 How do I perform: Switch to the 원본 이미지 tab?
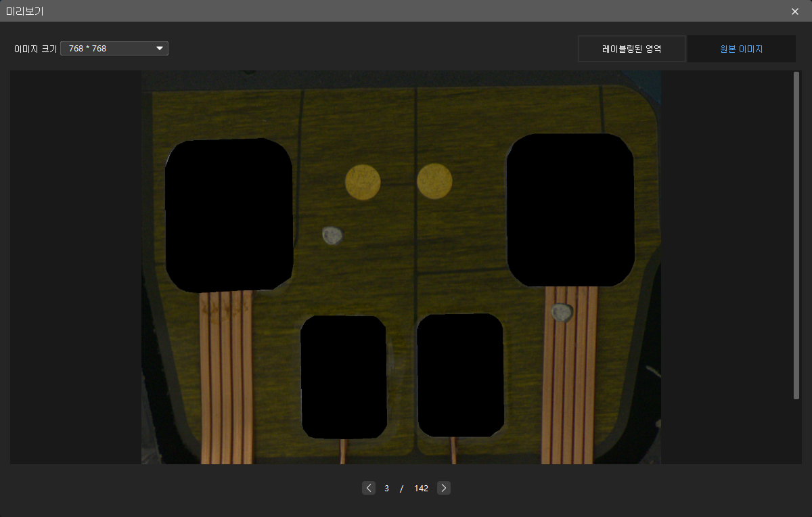pos(741,49)
